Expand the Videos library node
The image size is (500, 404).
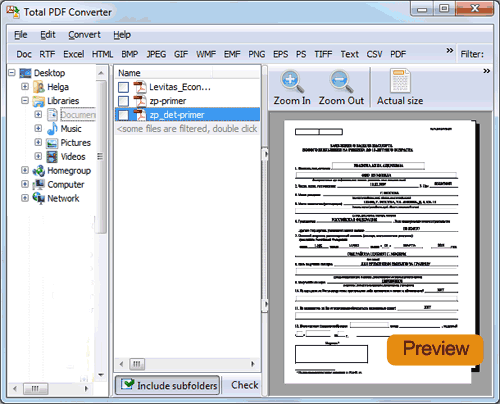pos(38,156)
